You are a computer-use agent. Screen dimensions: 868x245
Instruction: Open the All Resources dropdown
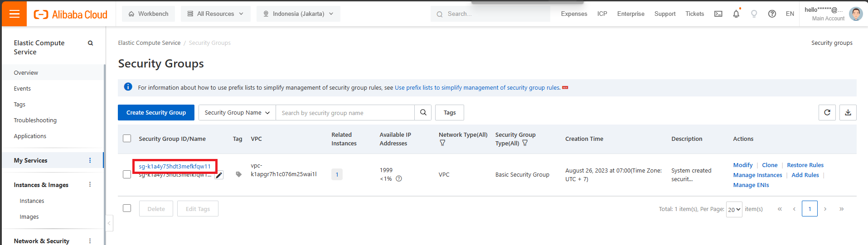click(x=215, y=14)
